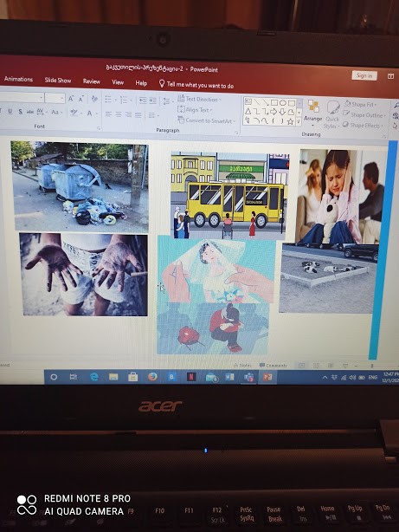Launch Microsoft Edge from the taskbar

(x=94, y=377)
